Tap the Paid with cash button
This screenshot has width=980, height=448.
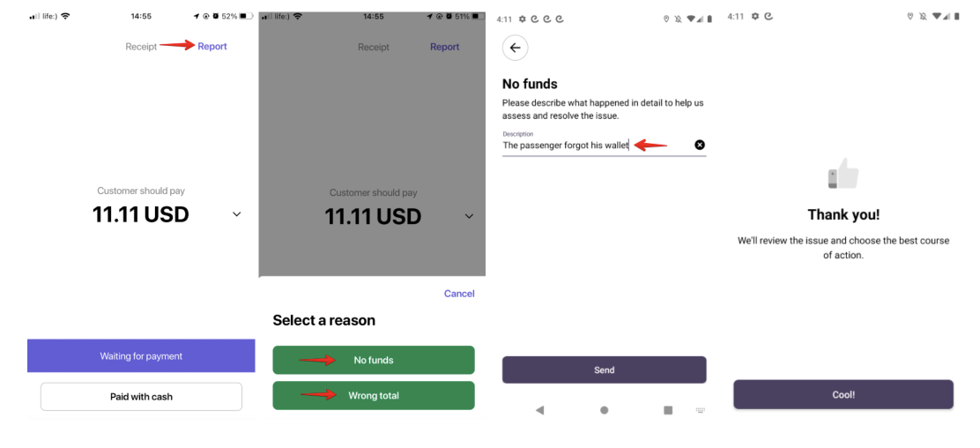click(x=141, y=397)
